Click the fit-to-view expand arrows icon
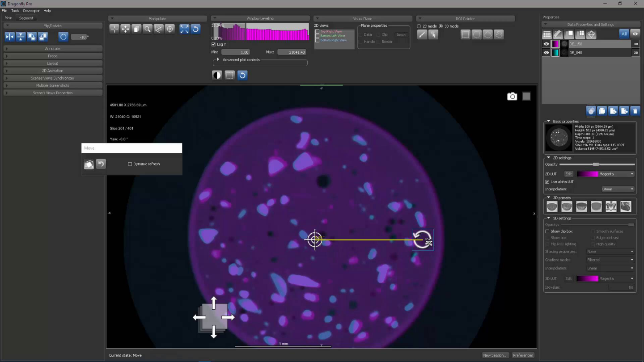644x362 pixels. [184, 29]
